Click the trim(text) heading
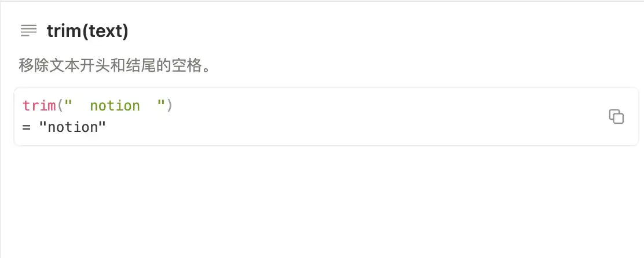The width and height of the screenshot is (644, 258). tap(87, 31)
